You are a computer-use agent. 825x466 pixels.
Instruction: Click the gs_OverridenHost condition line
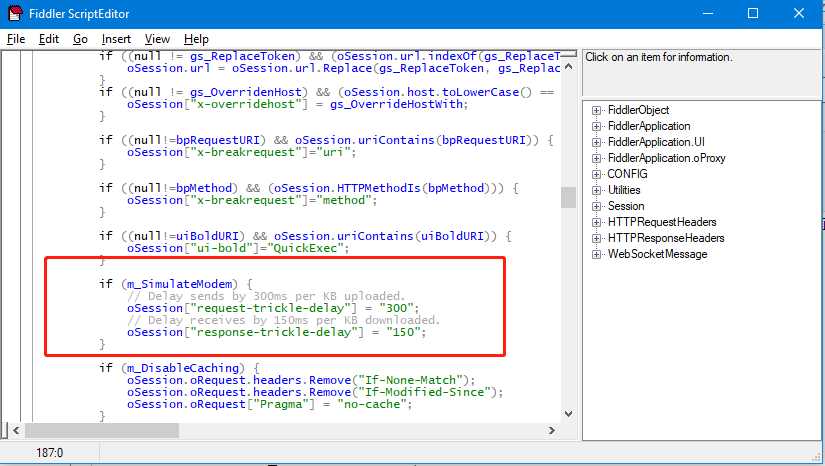(327, 93)
